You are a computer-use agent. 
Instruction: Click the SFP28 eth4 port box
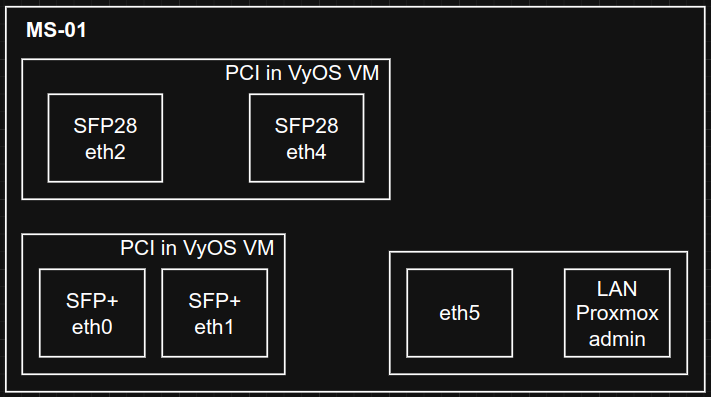pos(307,138)
